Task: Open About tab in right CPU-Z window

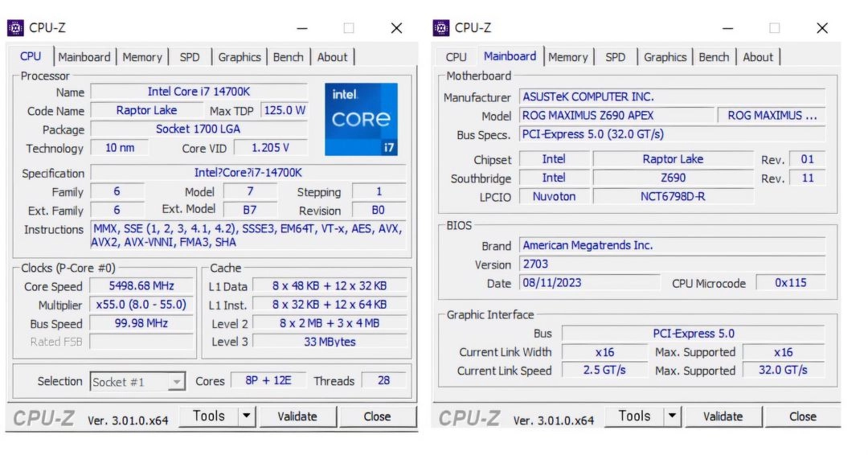Action: point(758,57)
